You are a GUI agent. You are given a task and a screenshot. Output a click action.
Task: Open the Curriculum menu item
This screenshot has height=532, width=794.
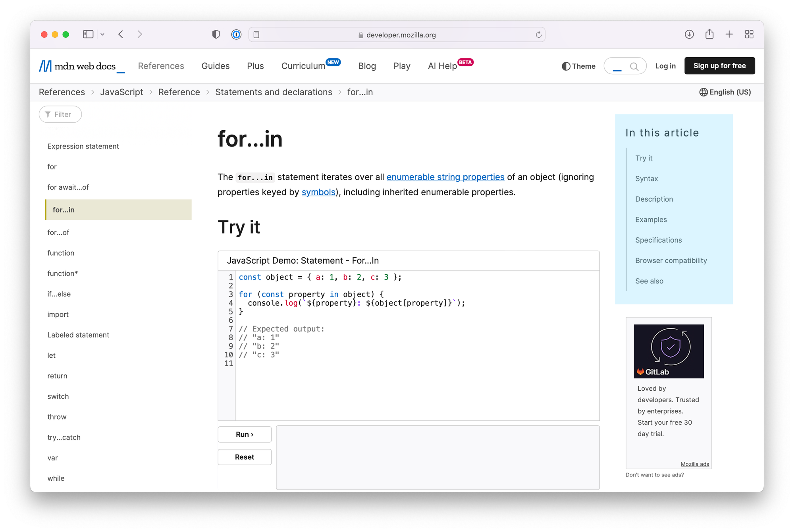pyautogui.click(x=303, y=66)
